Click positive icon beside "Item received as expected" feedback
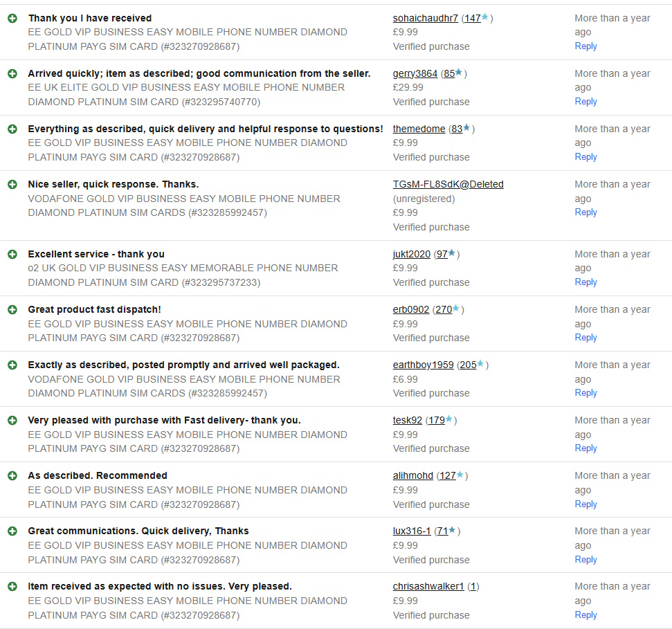The width and height of the screenshot is (672, 629). point(12,586)
